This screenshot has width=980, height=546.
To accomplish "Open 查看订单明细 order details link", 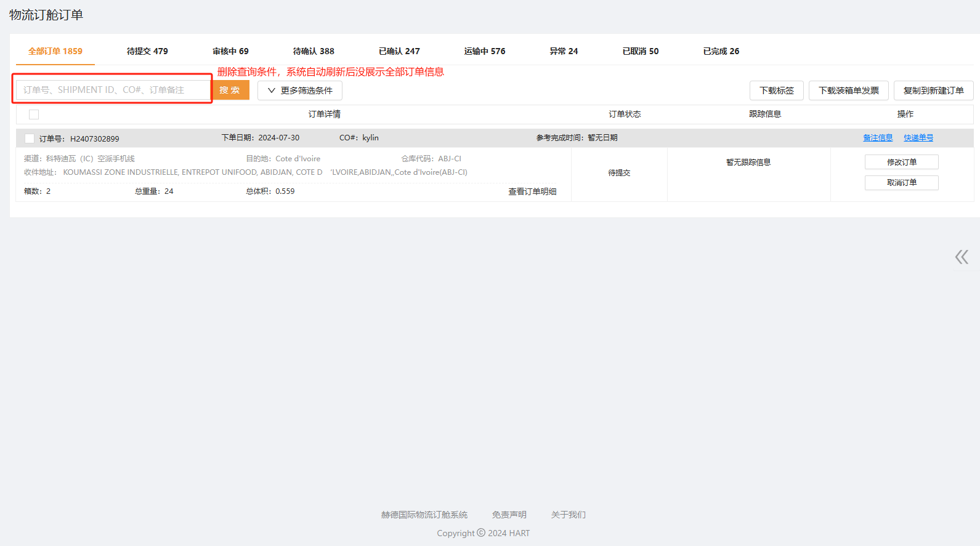I will click(x=532, y=191).
